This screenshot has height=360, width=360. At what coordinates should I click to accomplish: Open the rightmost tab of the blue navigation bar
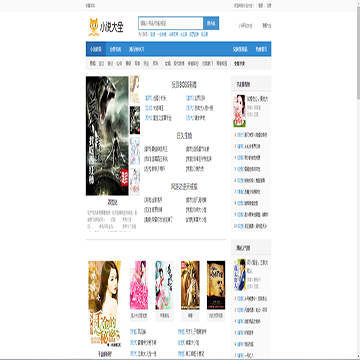click(x=261, y=49)
